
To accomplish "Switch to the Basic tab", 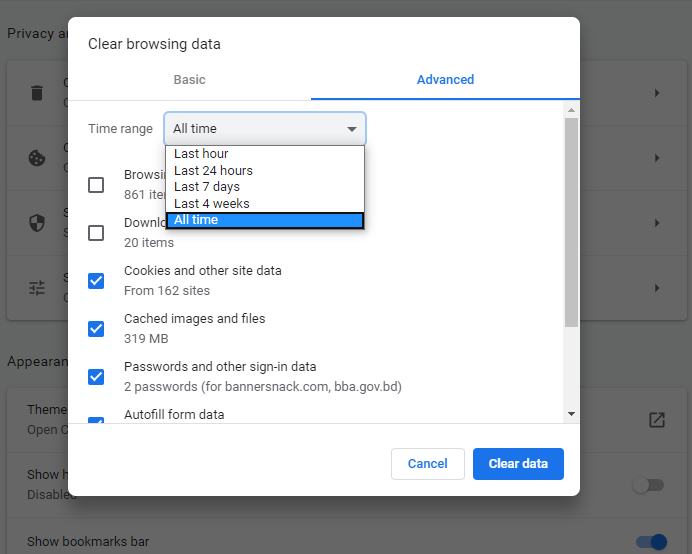I will click(189, 80).
